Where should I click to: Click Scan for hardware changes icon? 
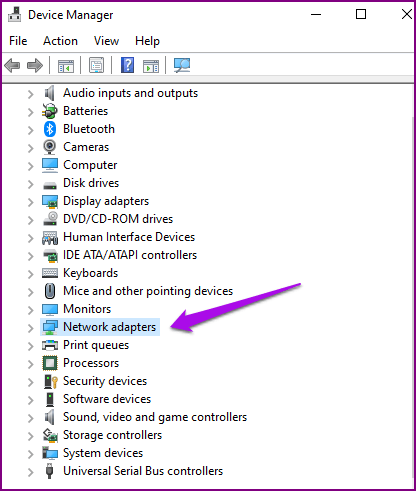(182, 65)
